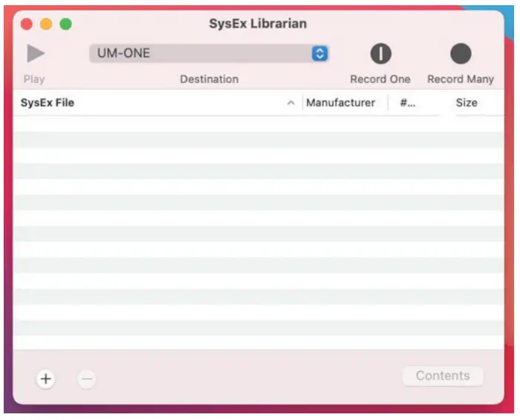Sort by Manufacturer column header

(x=340, y=103)
